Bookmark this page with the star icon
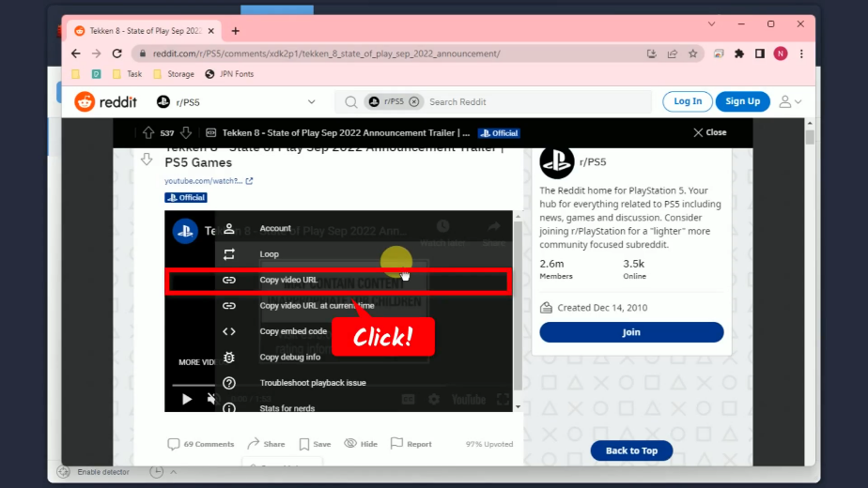The image size is (868, 488). (x=692, y=53)
